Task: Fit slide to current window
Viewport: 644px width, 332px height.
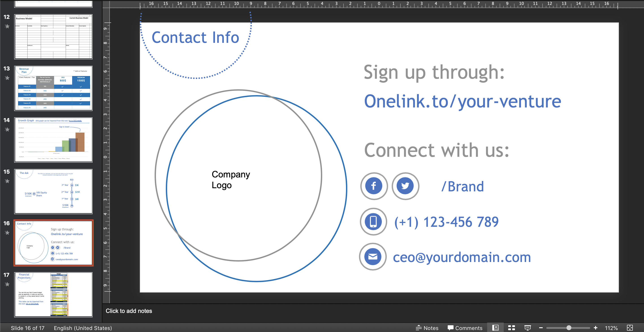Action: 630,328
